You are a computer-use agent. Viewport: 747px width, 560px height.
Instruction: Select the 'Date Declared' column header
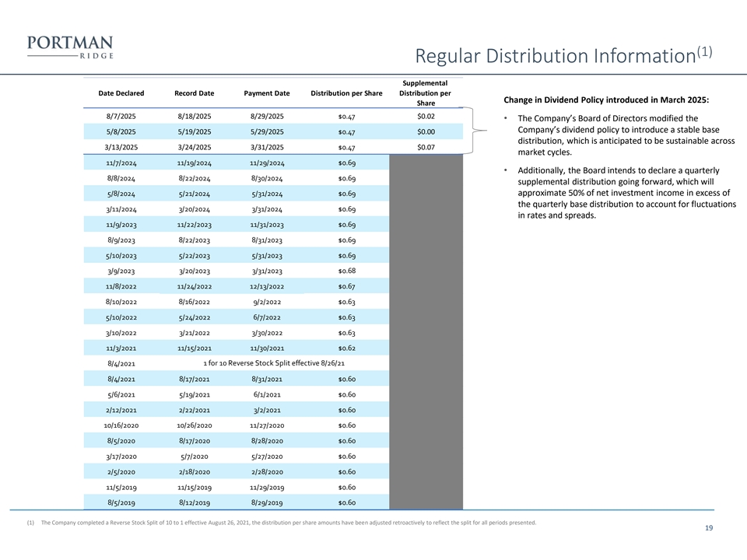point(121,93)
